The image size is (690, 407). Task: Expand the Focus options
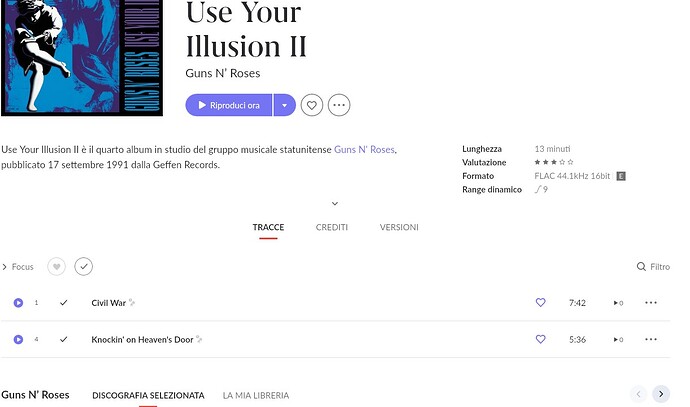click(18, 267)
